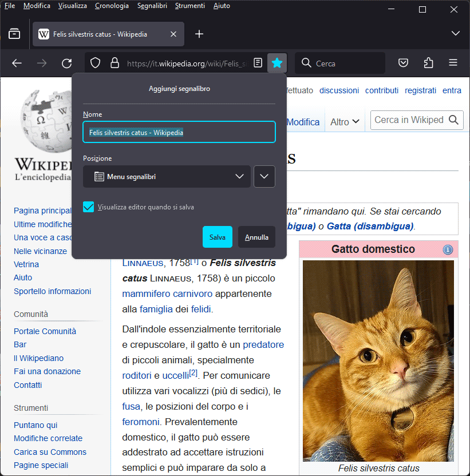The image size is (470, 476).
Task: Reload the current page
Action: tap(67, 63)
